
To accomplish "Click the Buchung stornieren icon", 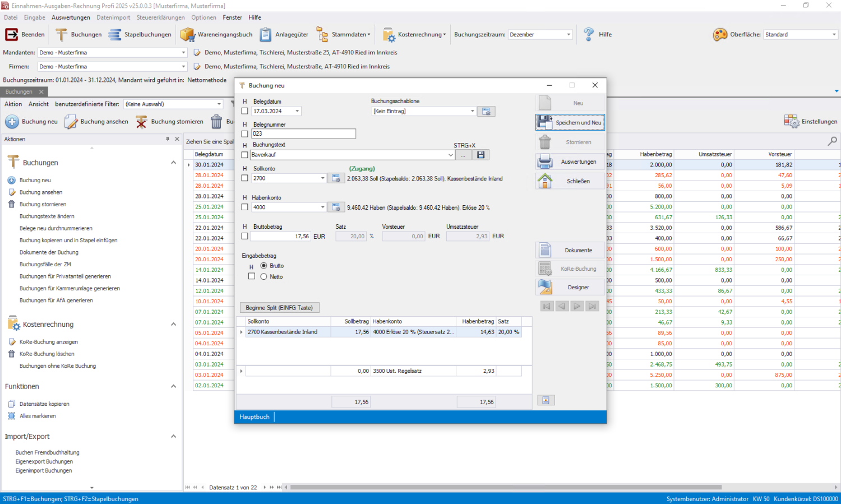I will click(141, 122).
